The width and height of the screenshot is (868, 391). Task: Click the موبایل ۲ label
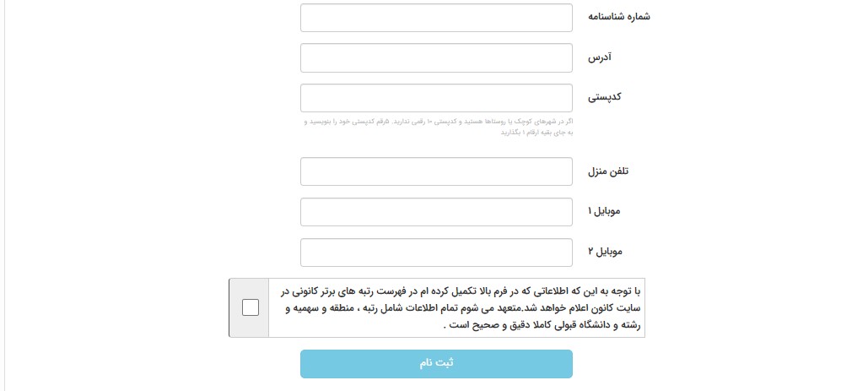[x=604, y=252]
